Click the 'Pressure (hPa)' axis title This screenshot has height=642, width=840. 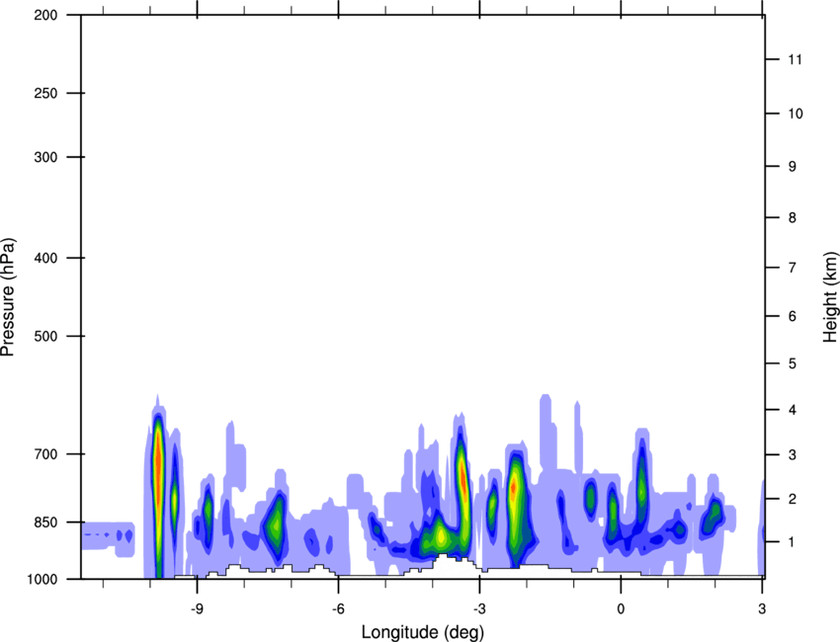[8, 297]
